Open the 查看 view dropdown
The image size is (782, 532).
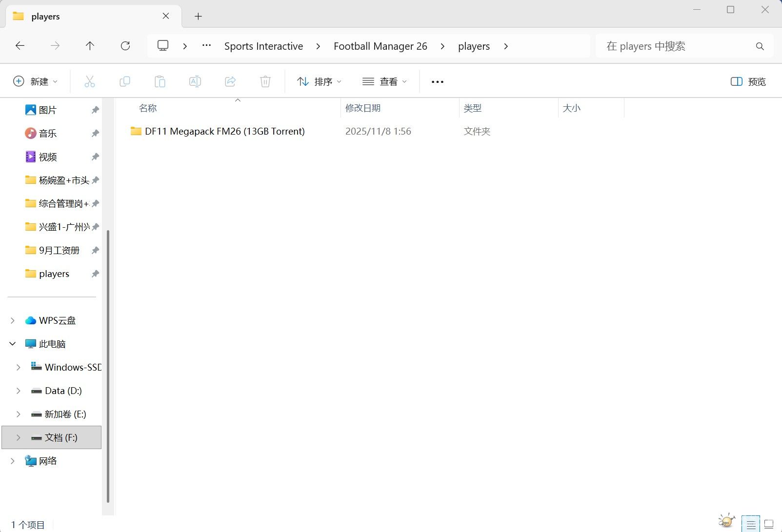(384, 81)
